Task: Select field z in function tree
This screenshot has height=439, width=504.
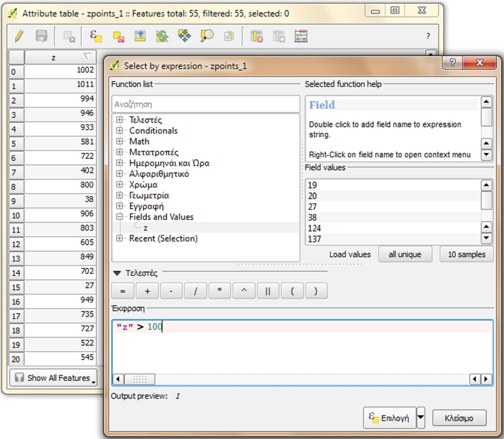Action: [x=145, y=228]
